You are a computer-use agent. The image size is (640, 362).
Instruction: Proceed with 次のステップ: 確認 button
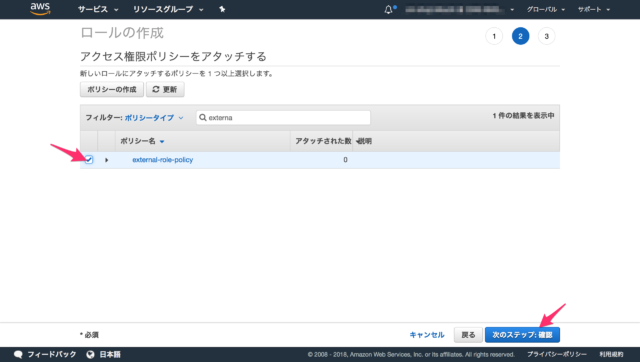[522, 335]
